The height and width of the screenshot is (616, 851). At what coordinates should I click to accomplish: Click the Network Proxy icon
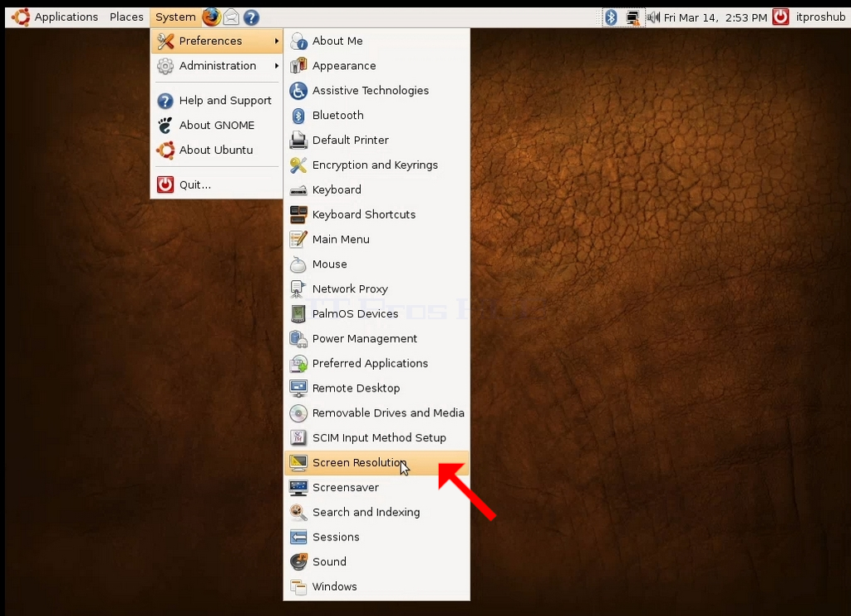click(x=298, y=289)
